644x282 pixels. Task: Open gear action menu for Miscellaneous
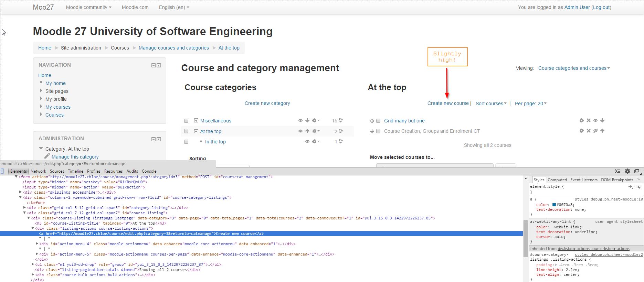click(316, 120)
